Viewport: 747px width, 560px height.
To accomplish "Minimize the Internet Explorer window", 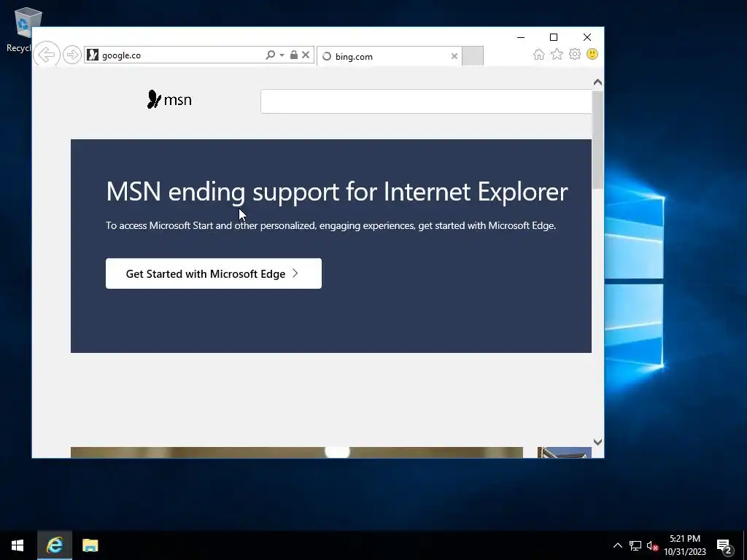I will tap(521, 37).
